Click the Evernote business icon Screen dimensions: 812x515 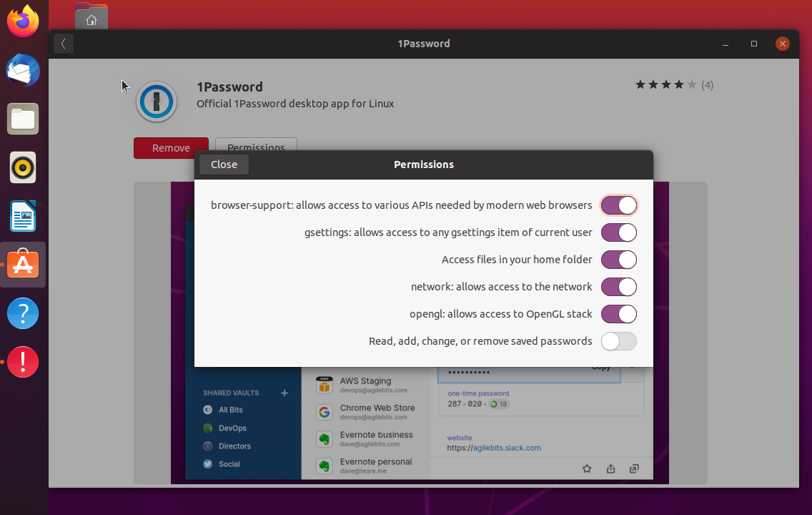[x=325, y=439]
